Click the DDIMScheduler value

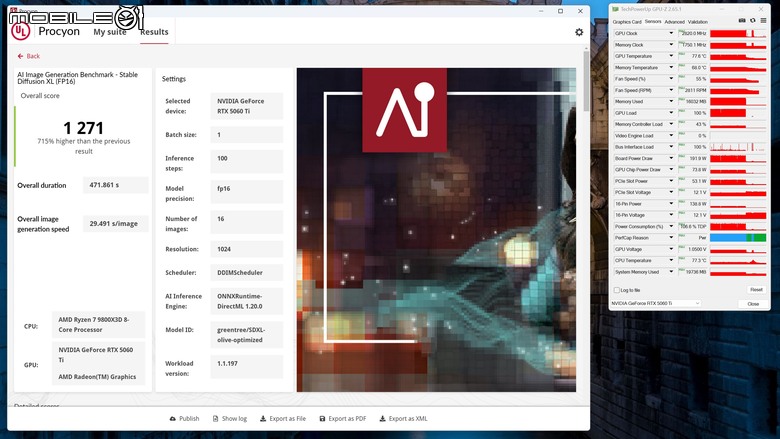point(247,272)
